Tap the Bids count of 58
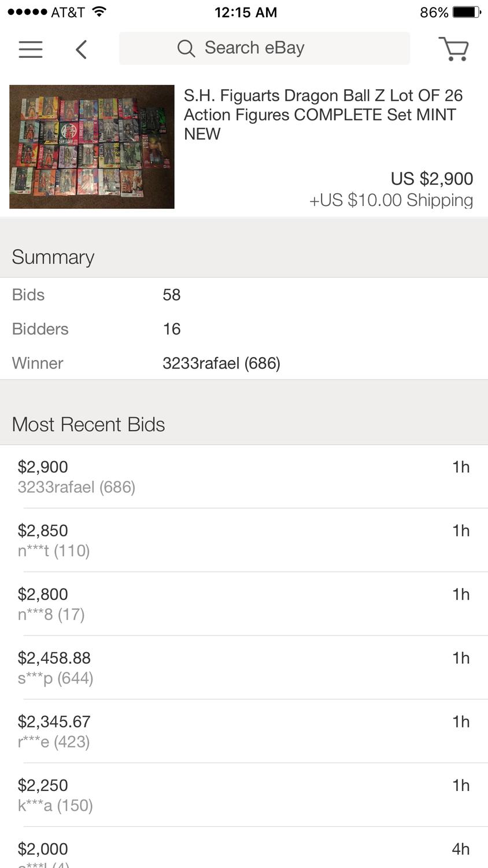 (x=172, y=295)
